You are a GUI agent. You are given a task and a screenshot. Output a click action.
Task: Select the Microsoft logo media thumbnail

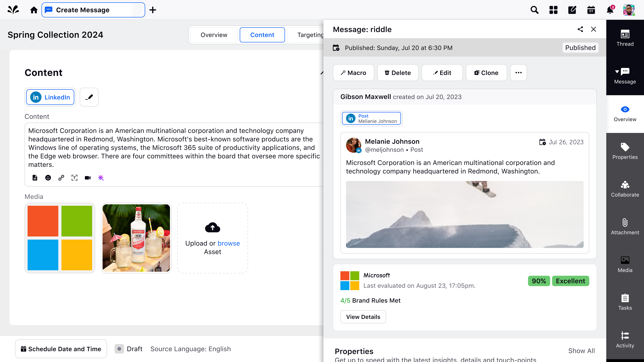click(x=60, y=238)
